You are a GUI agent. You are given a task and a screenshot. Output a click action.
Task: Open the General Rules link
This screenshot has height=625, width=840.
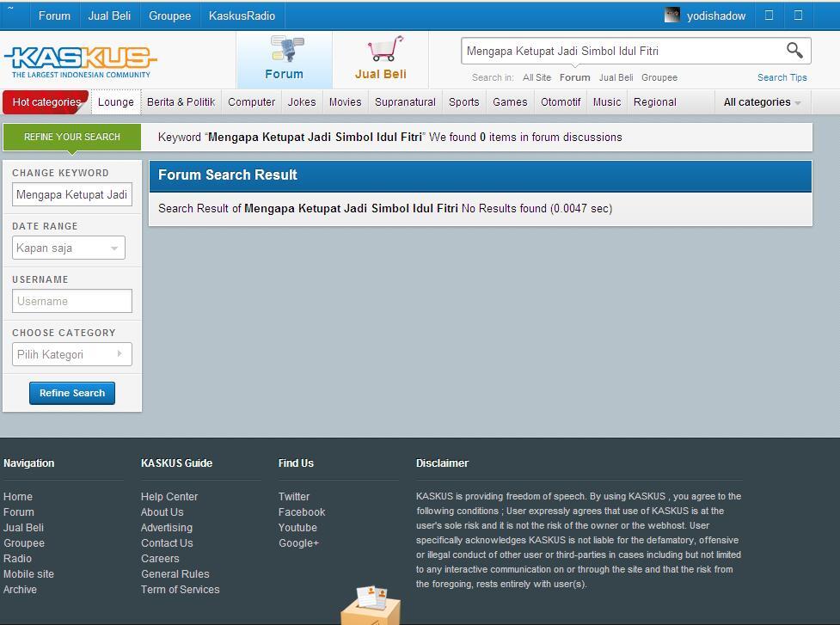[175, 573]
